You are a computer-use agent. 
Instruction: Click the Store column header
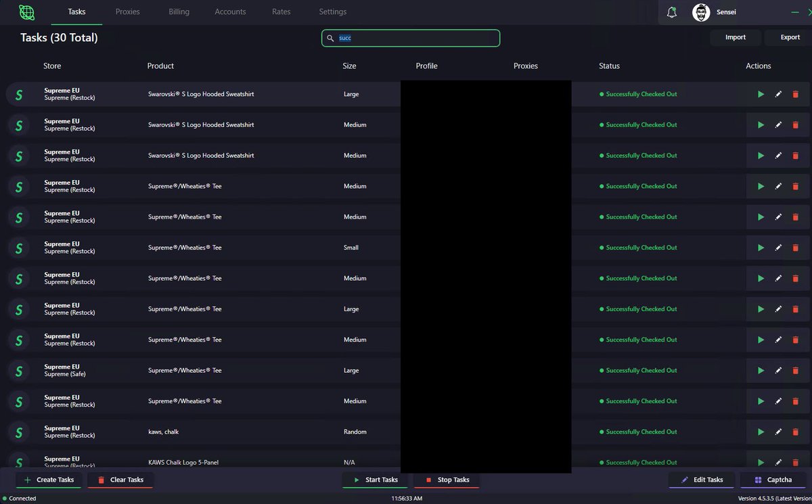click(x=52, y=66)
